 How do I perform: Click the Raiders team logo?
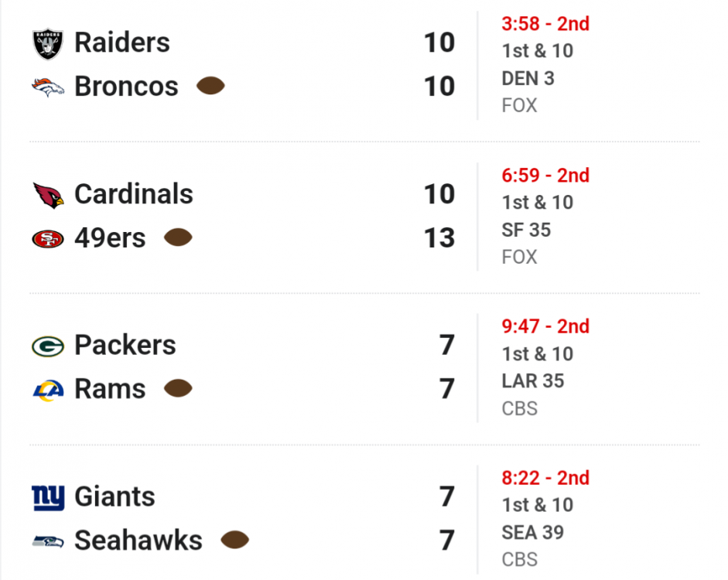pos(48,43)
